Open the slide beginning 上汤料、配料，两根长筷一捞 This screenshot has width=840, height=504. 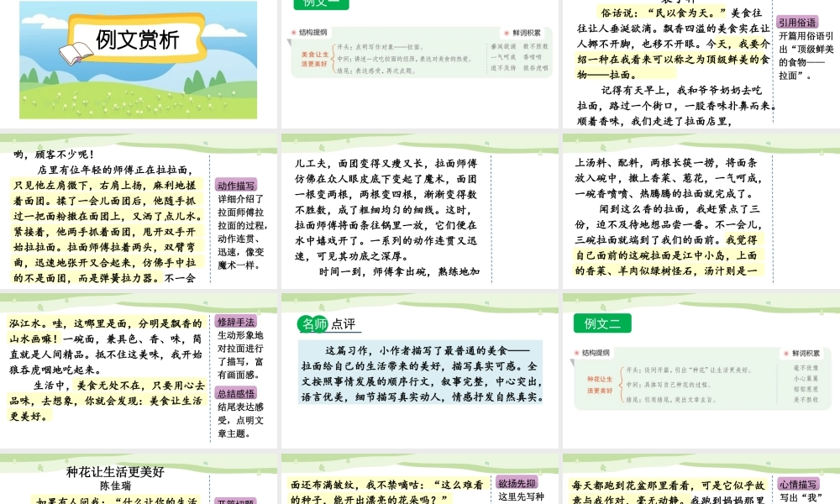701,211
